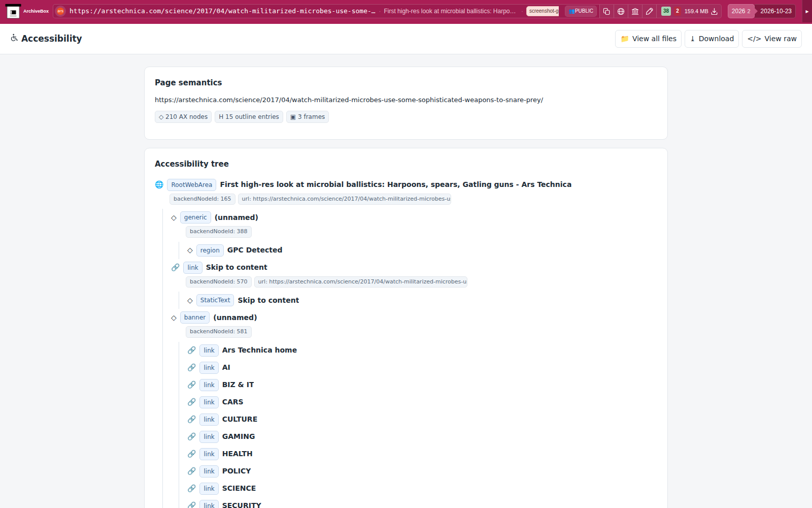Click the red 2 count badge
812x508 pixels.
click(677, 11)
